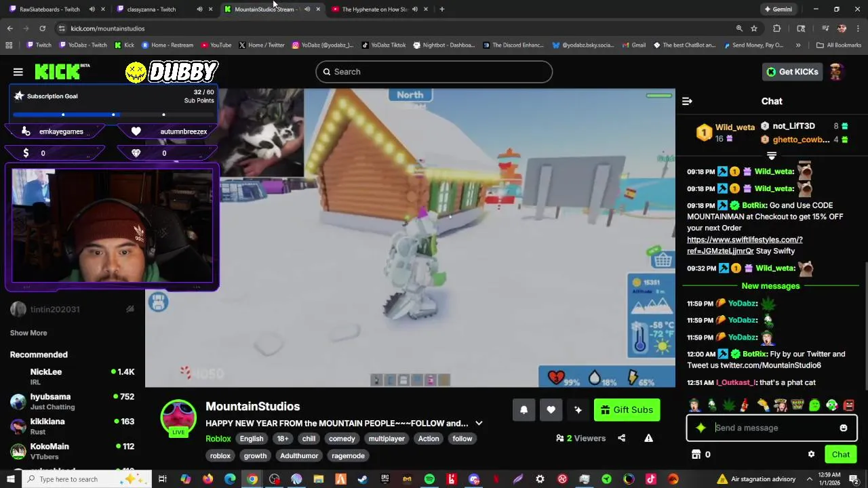Select the angry red face emote
This screenshot has height=488, width=868.
(x=848, y=405)
